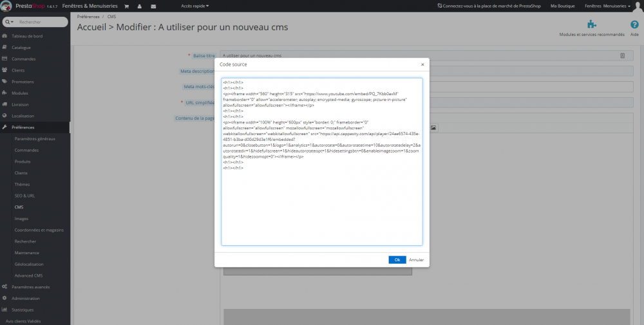Click the Tableau de bord gauge icon
Image resolution: width=644 pixels, height=325 pixels.
[x=5, y=36]
